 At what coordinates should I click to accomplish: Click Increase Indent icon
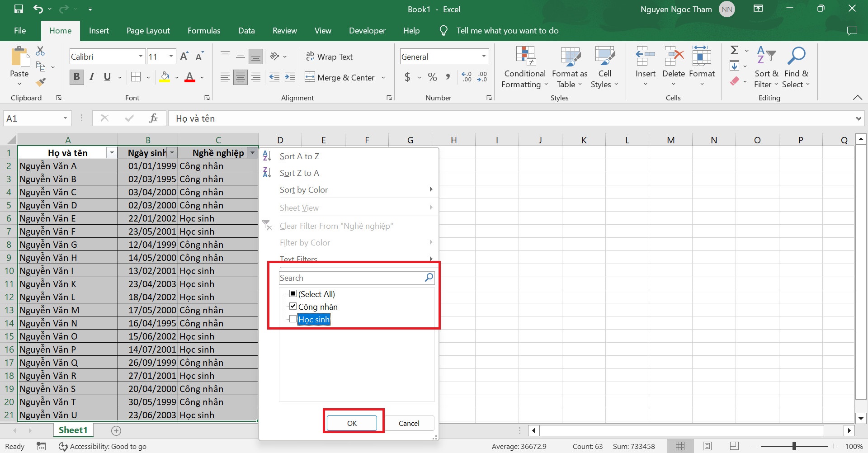(290, 77)
